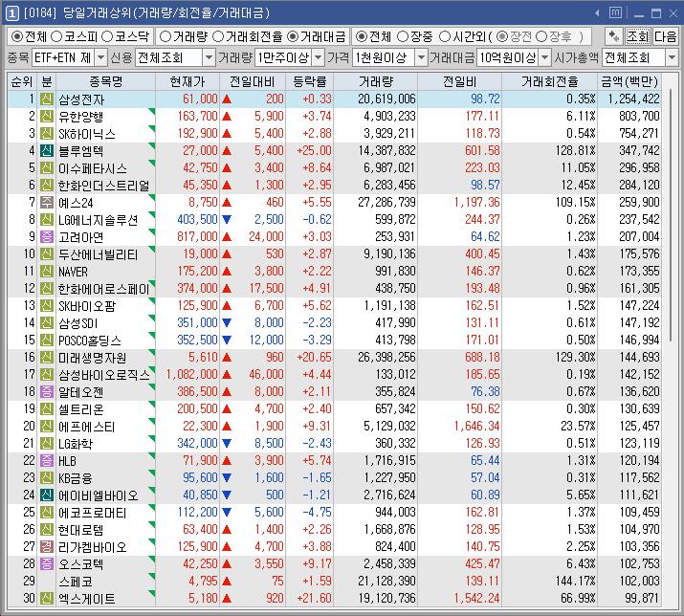This screenshot has width=684, height=616.
Task: Open the 가격 dropdown showing 1천원이상
Action: (x=389, y=57)
